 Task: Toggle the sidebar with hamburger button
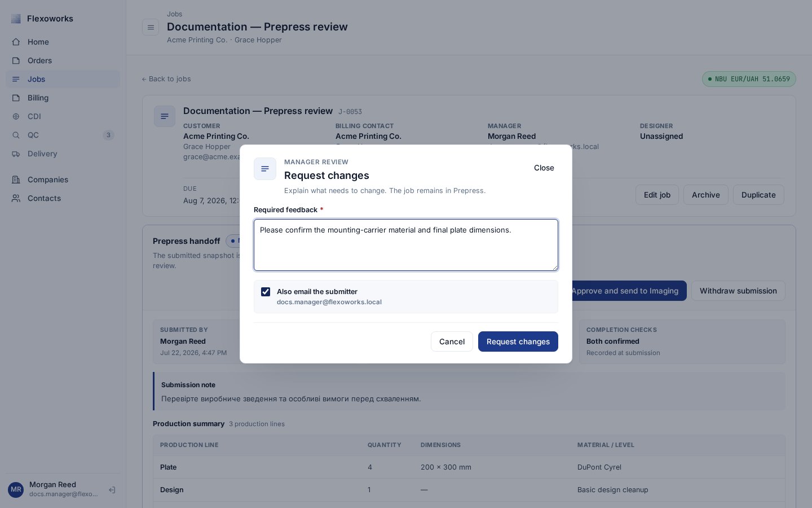click(x=151, y=27)
